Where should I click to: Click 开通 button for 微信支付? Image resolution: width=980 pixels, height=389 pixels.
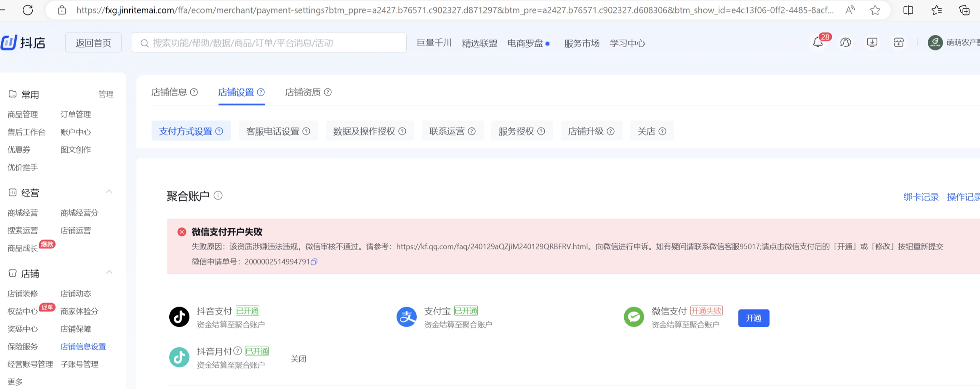click(x=754, y=318)
